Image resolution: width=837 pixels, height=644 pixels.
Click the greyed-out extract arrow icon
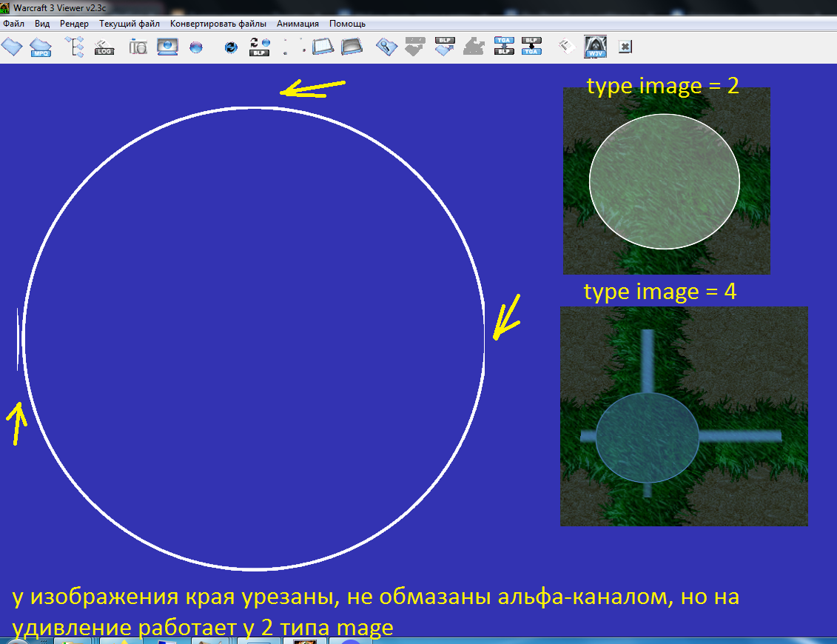474,47
